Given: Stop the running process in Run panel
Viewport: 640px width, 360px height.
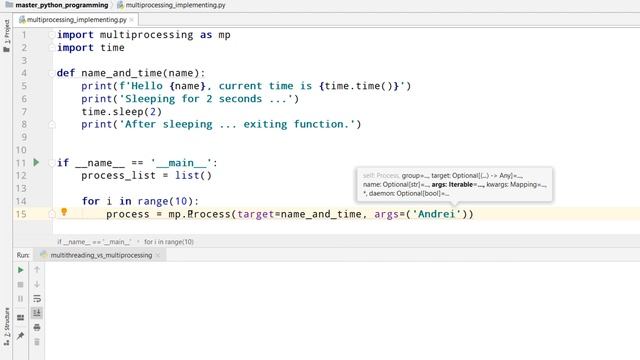Looking at the screenshot, I should pyautogui.click(x=20, y=284).
